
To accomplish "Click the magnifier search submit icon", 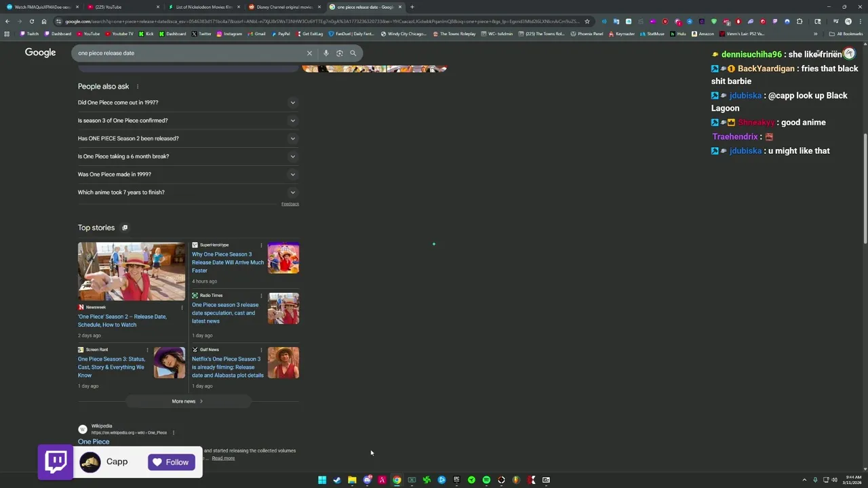I will click(353, 53).
